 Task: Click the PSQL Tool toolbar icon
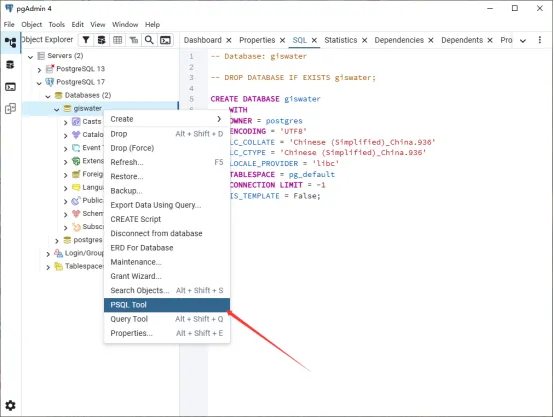coord(165,40)
